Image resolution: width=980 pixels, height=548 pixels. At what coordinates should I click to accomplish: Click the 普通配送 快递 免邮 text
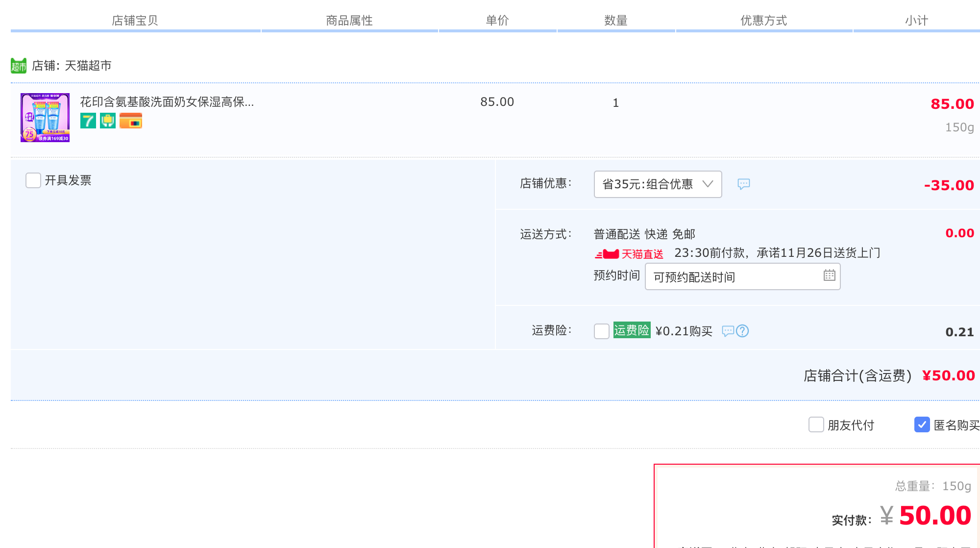[x=645, y=234]
